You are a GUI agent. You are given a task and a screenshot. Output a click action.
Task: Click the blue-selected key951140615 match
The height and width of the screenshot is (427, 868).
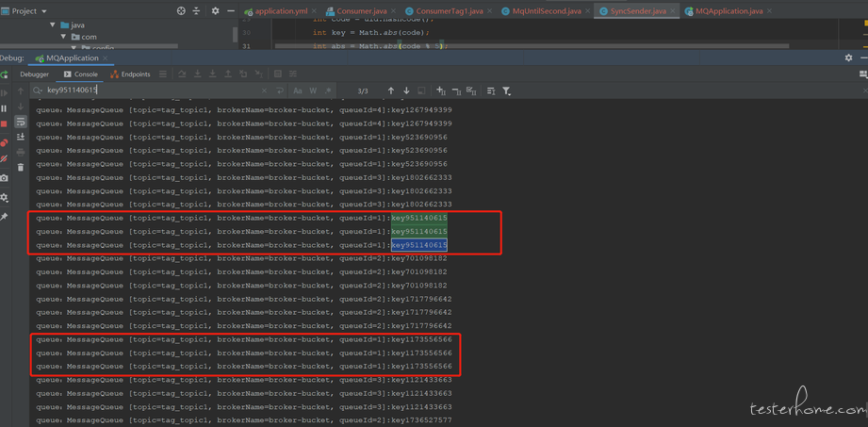click(419, 245)
